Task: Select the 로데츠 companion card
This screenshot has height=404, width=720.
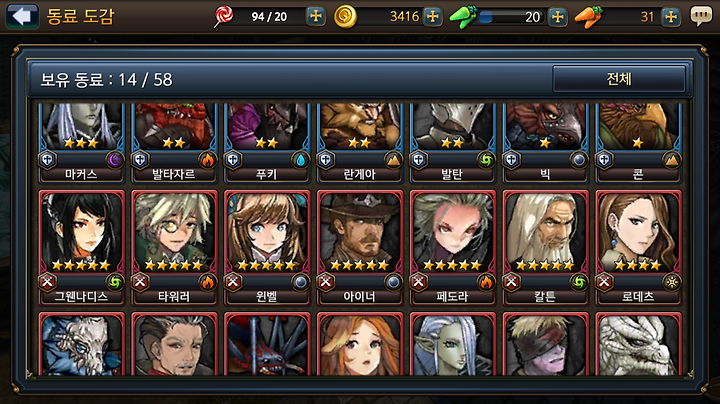Action: (638, 247)
